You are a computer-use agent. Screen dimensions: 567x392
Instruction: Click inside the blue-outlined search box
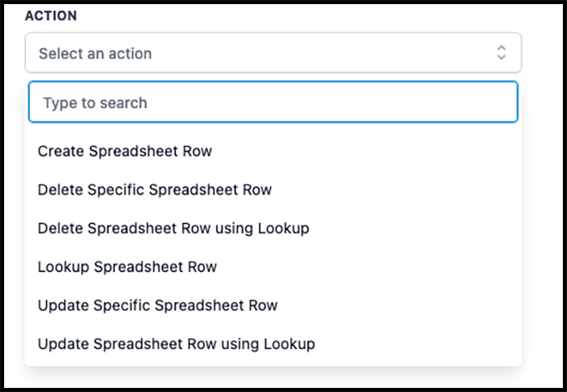(x=273, y=102)
